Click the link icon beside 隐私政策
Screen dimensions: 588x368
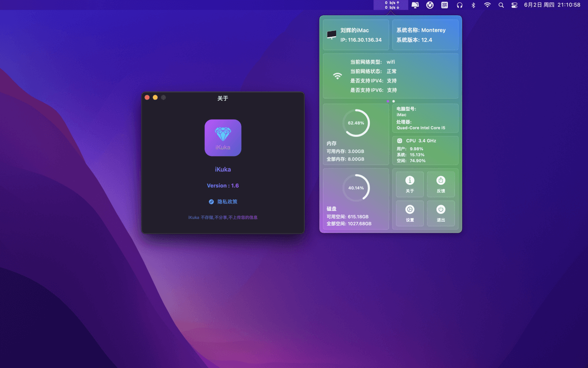211,202
